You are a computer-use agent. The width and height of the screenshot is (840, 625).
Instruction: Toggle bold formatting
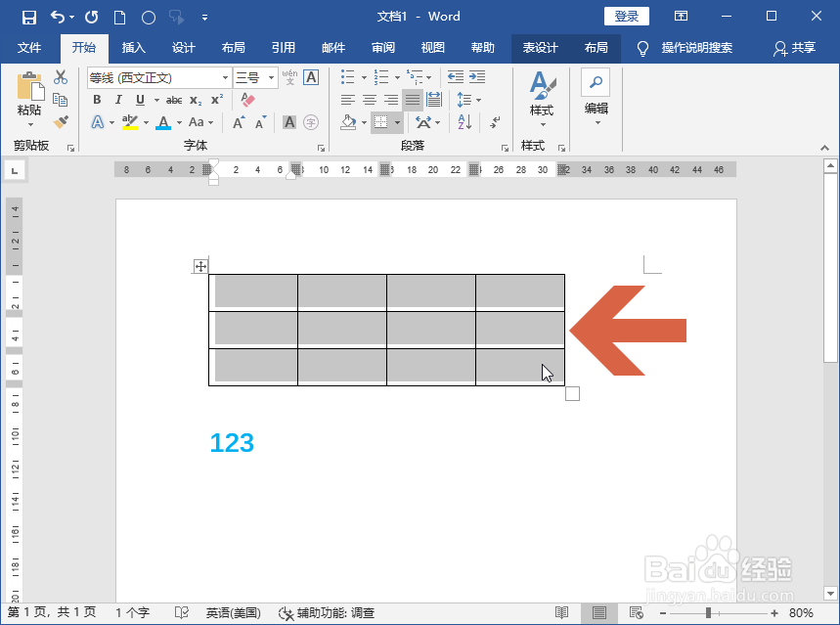pos(97,100)
